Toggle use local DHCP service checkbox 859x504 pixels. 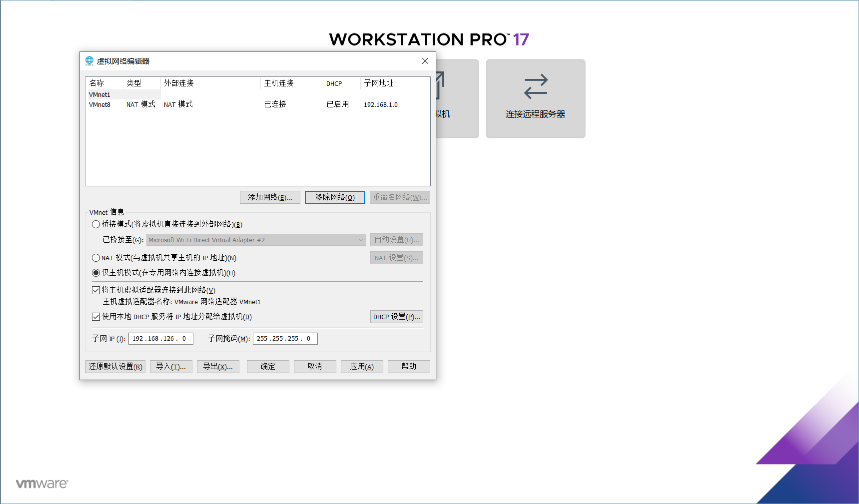coord(96,317)
